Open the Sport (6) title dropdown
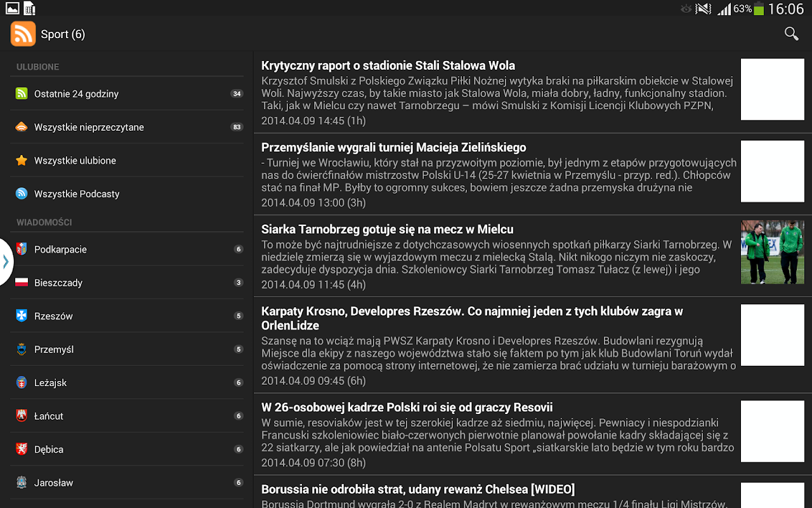Image resolution: width=812 pixels, height=508 pixels. click(x=63, y=34)
